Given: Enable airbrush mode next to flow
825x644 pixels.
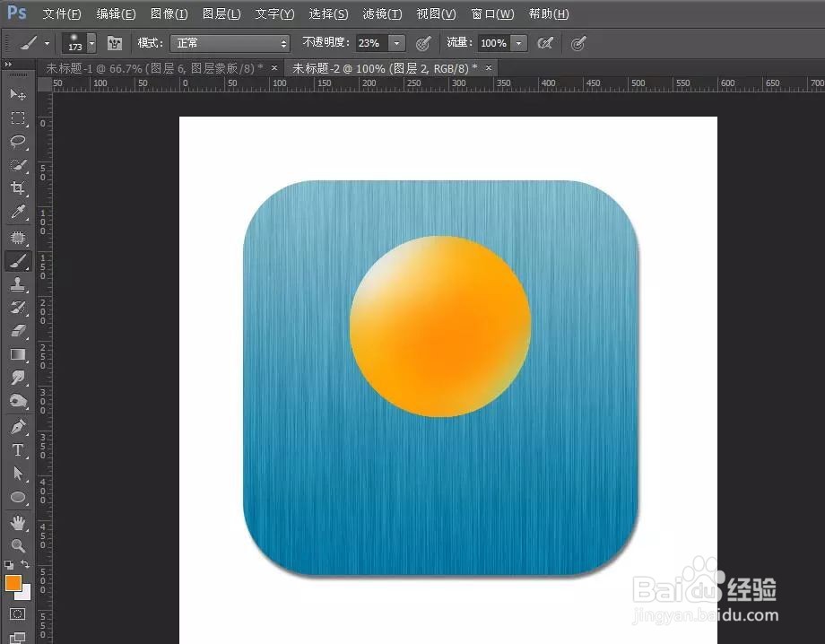Looking at the screenshot, I should pyautogui.click(x=545, y=43).
